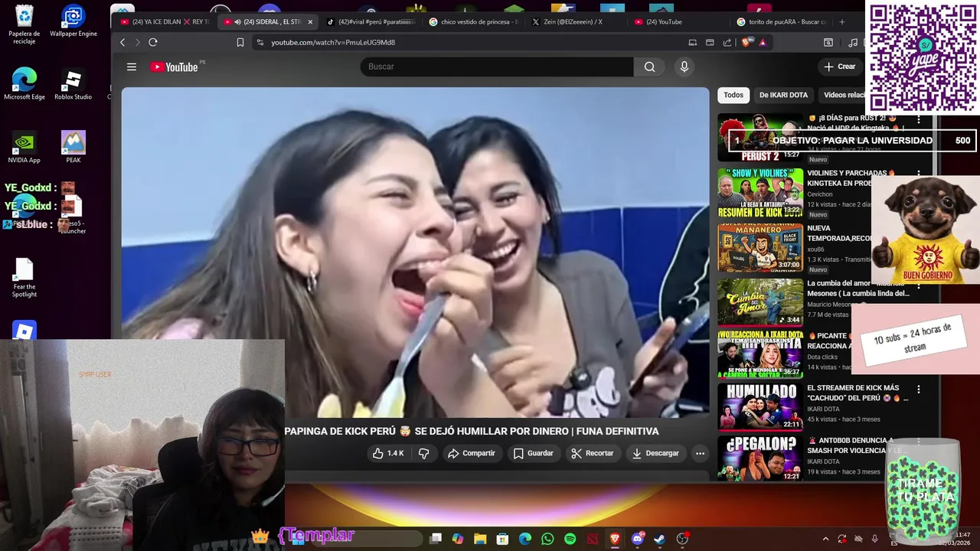The height and width of the screenshot is (551, 980).
Task: Open Microsoft Store from the taskbar
Action: pyautogui.click(x=502, y=539)
